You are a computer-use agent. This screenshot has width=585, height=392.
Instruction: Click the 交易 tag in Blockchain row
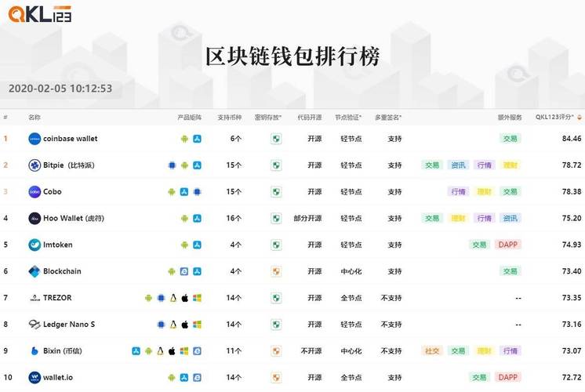[510, 271]
